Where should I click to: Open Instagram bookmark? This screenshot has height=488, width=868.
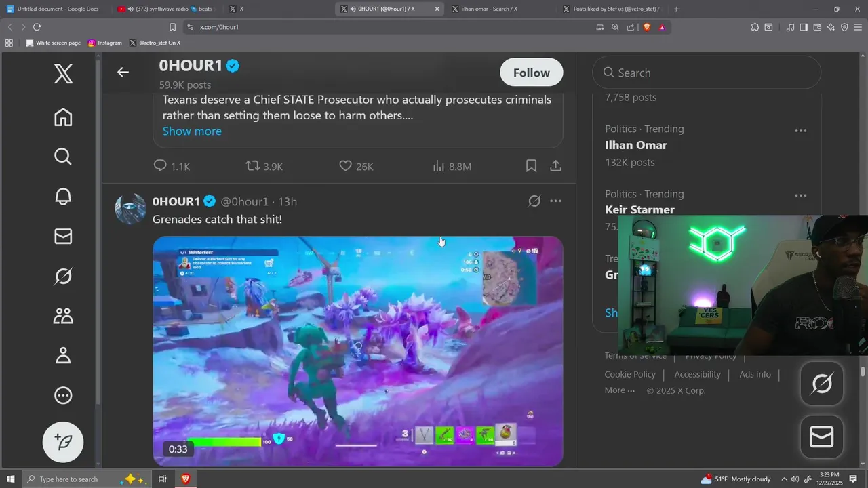coord(105,43)
